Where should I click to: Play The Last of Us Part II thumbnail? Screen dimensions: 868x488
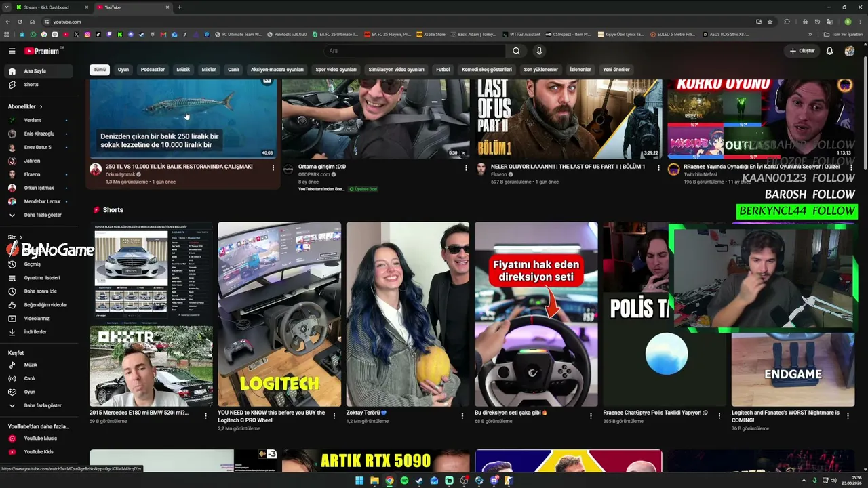(568, 119)
